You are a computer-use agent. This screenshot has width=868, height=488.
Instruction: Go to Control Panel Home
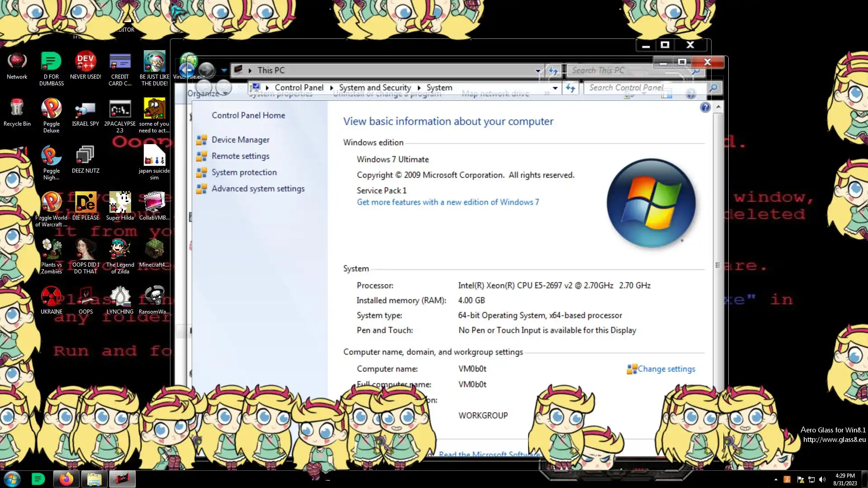coord(248,116)
